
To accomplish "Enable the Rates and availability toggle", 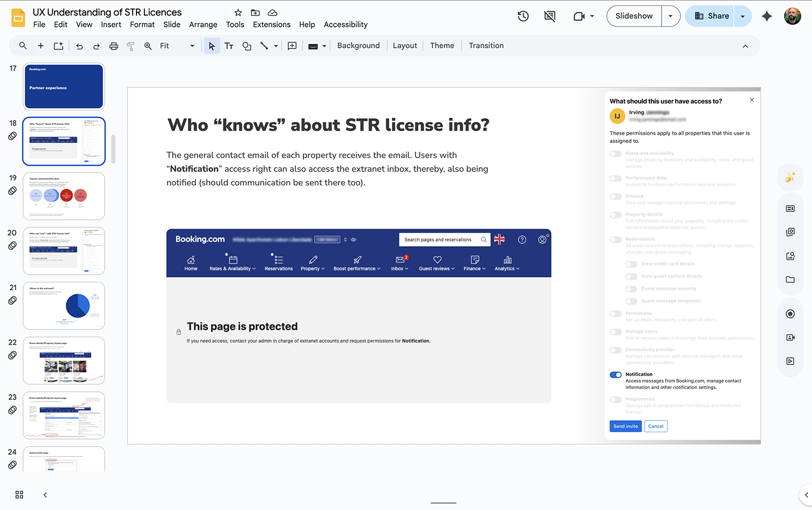I will pyautogui.click(x=615, y=153).
